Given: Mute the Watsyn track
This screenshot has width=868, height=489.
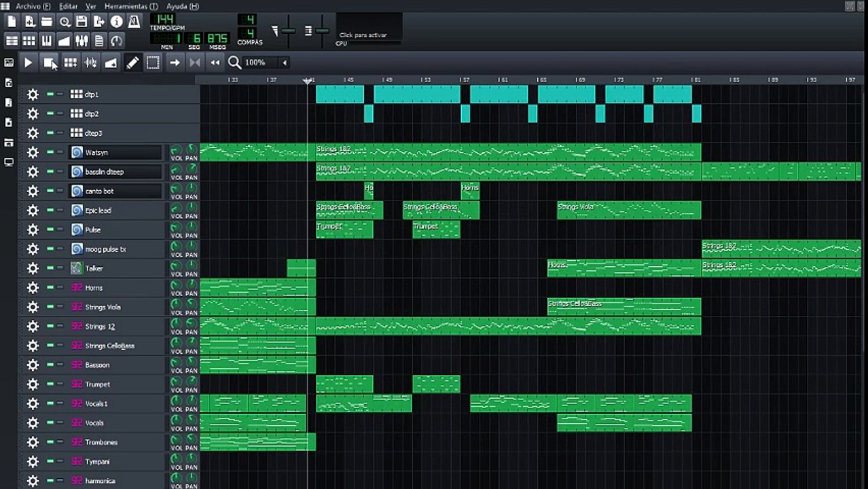Looking at the screenshot, I should 50,152.
